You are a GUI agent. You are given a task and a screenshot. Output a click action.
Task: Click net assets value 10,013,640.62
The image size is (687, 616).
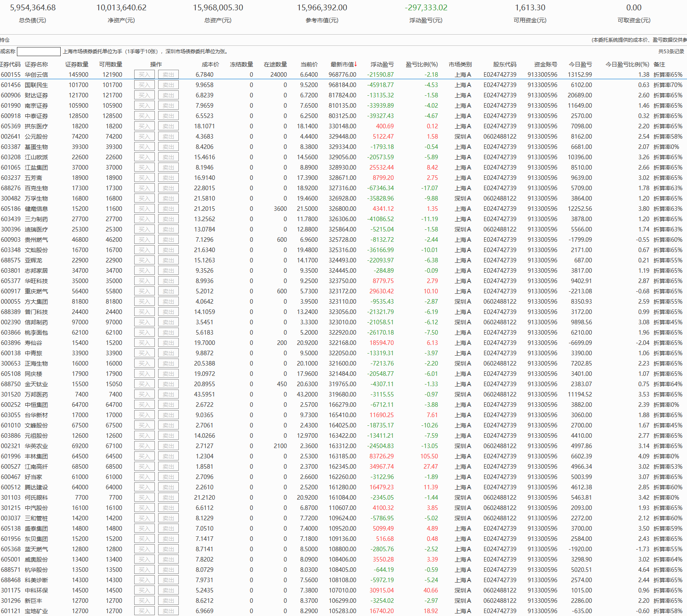point(121,8)
